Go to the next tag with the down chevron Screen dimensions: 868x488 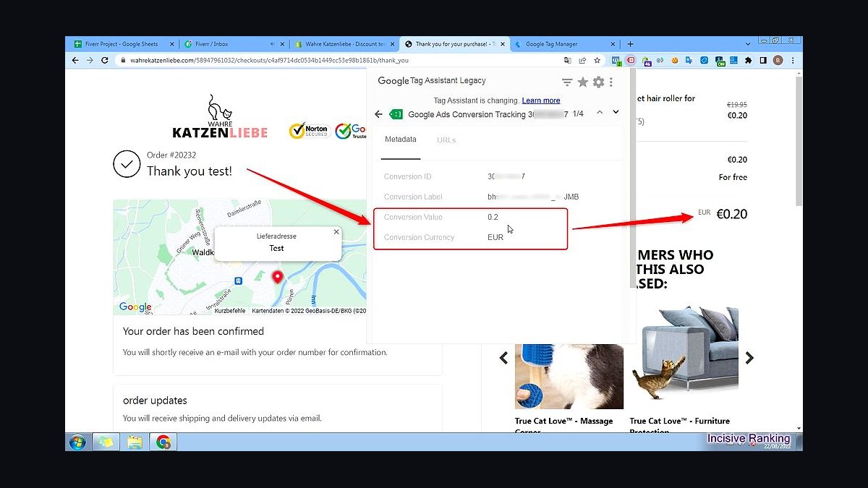point(616,113)
